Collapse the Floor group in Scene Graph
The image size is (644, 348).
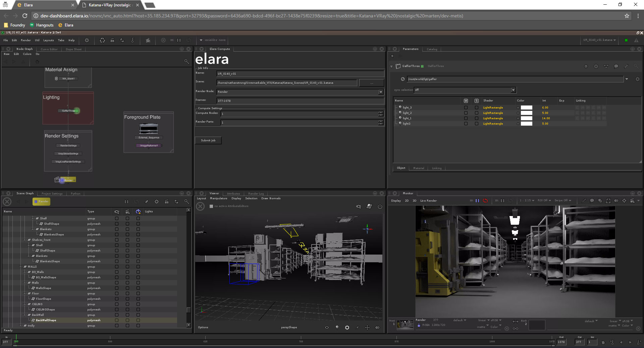[25, 294]
